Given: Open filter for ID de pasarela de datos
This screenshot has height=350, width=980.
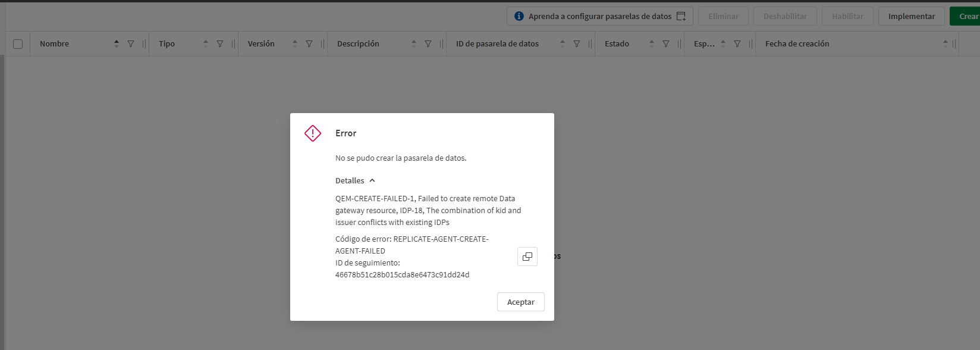Looking at the screenshot, I should [x=577, y=44].
